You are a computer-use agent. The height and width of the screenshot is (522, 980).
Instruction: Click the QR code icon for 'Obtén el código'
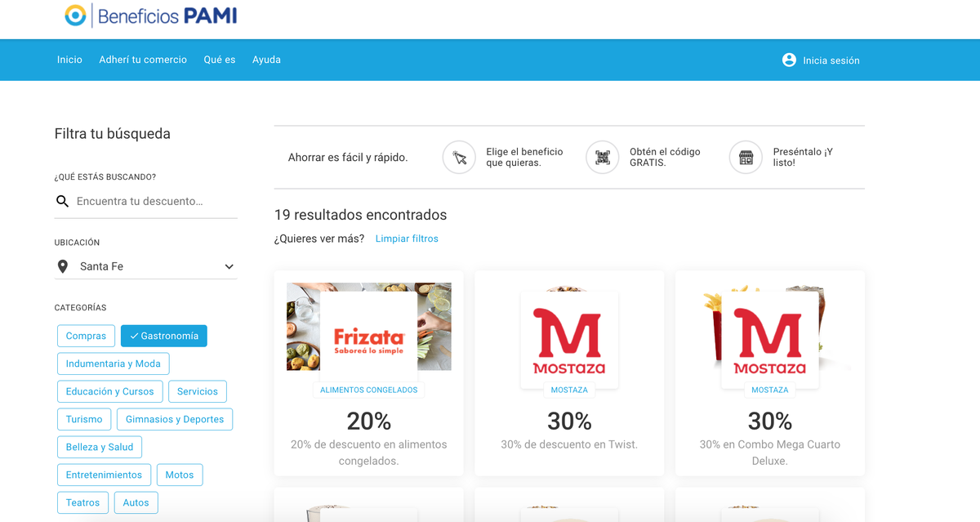[x=602, y=157]
